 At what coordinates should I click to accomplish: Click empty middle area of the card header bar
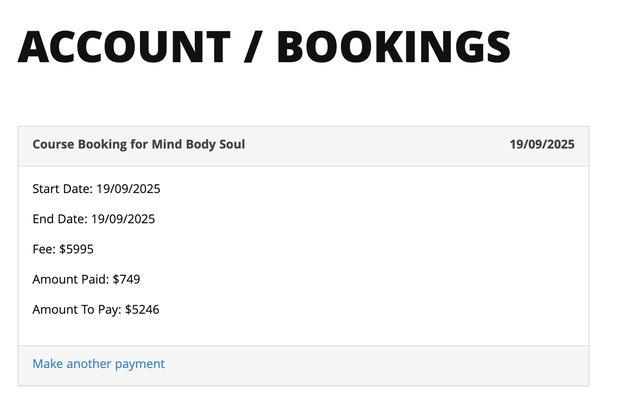click(380, 144)
